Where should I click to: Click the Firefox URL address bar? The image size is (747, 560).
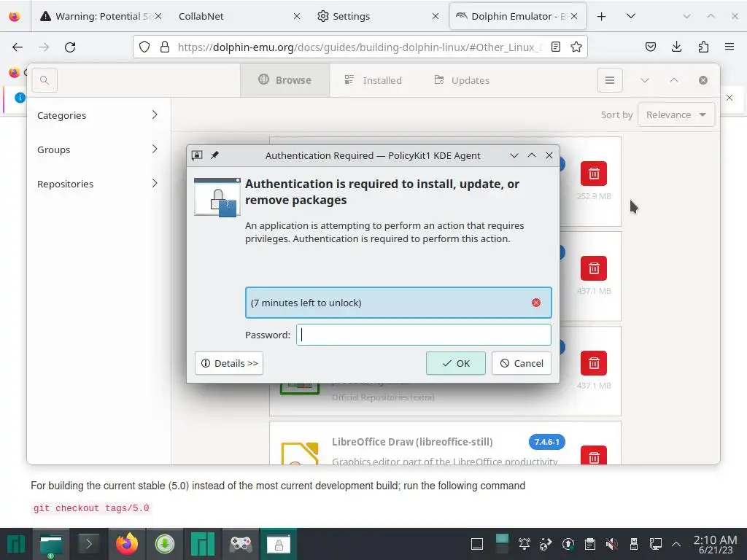click(359, 47)
